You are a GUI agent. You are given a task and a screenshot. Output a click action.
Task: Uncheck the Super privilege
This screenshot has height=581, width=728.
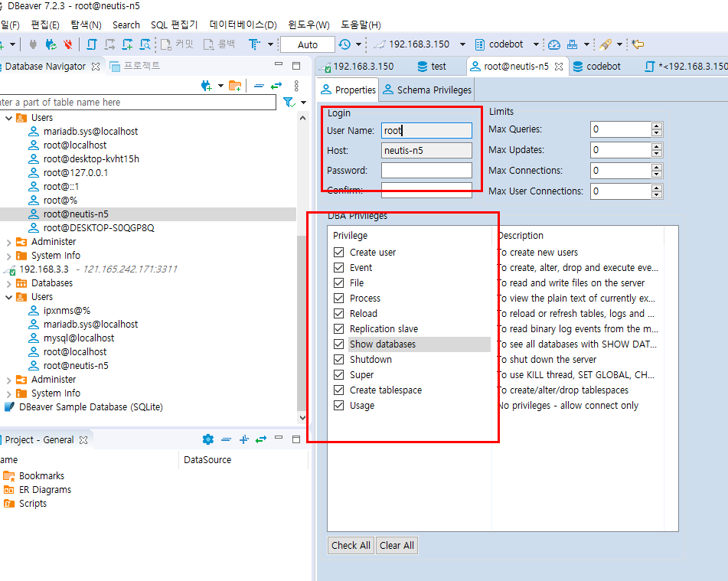coord(339,375)
